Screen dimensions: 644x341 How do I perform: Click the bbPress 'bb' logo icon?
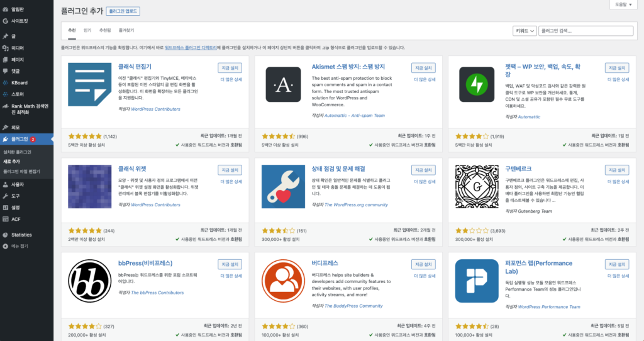coord(89,281)
